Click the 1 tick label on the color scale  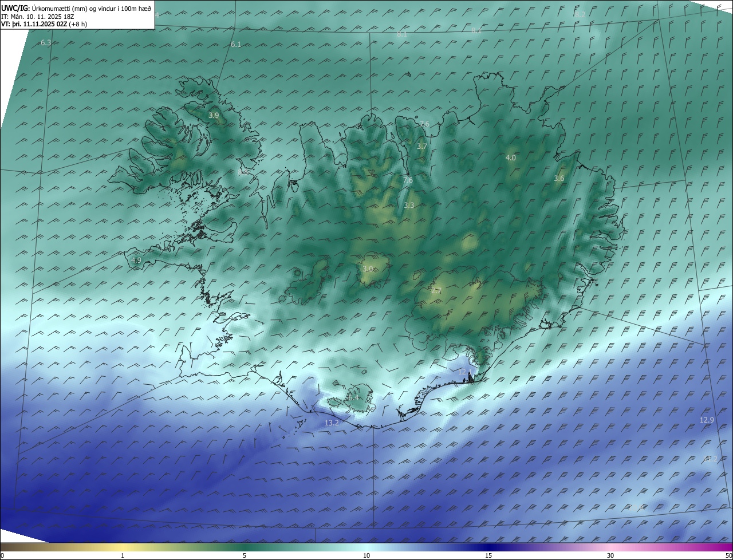(123, 556)
